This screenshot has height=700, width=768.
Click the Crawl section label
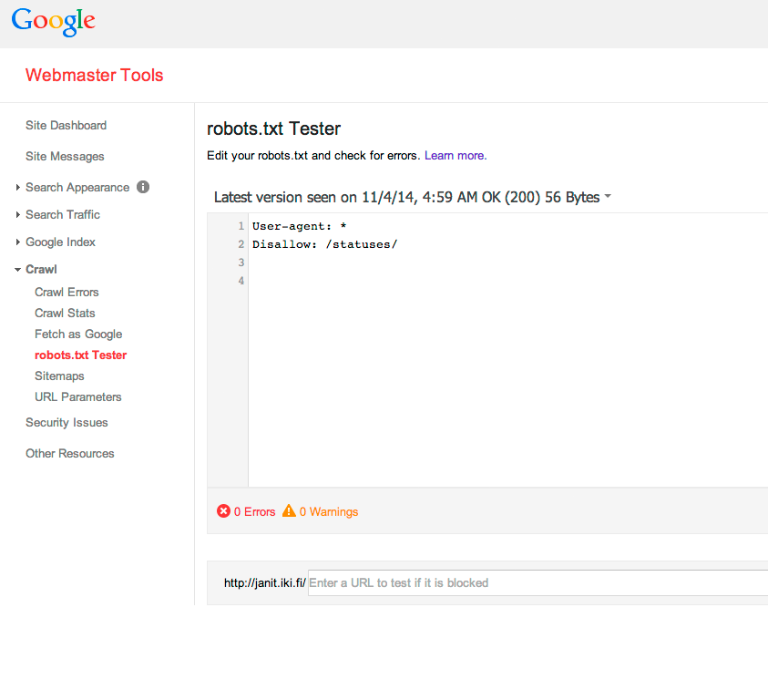[x=41, y=270]
